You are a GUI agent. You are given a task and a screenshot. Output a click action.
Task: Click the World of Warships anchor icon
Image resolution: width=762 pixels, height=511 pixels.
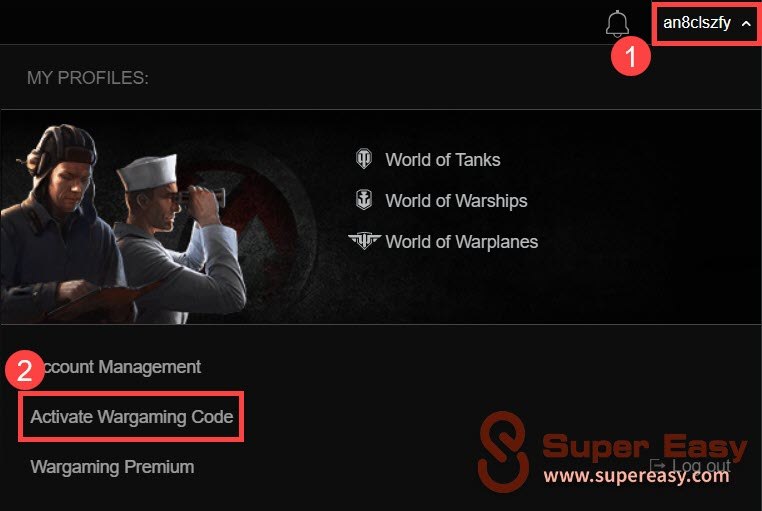click(364, 200)
